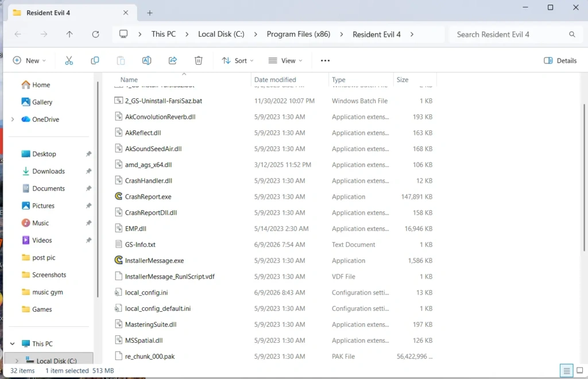Click the pin icon next to Documents
This screenshot has width=588, height=379.
pos(88,188)
